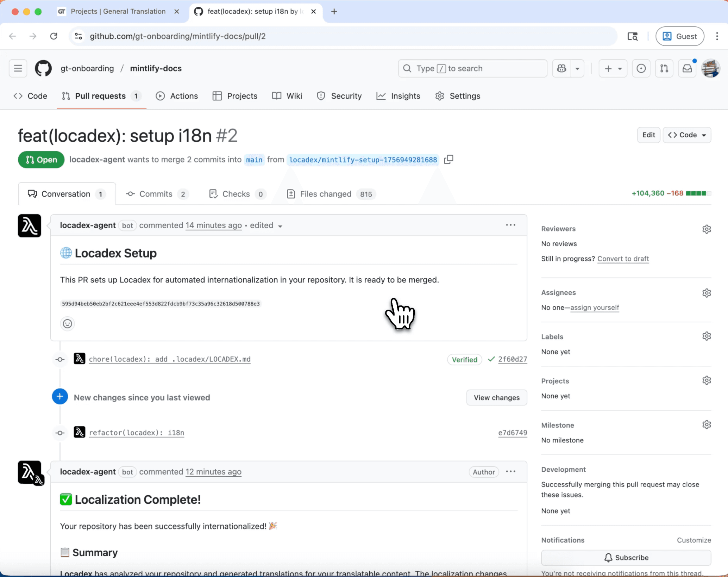Screen dimensions: 728x577
Task: Open the Code dropdown on the PR
Action: [x=686, y=135]
